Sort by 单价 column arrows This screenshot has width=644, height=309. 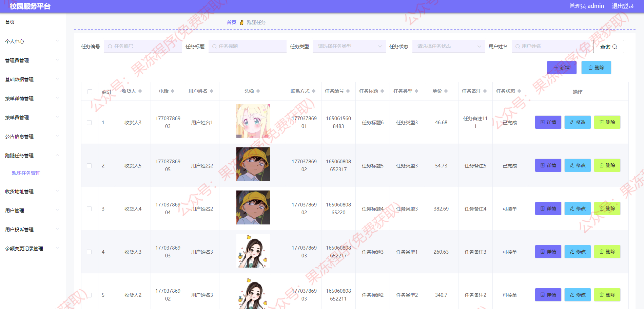(x=446, y=91)
